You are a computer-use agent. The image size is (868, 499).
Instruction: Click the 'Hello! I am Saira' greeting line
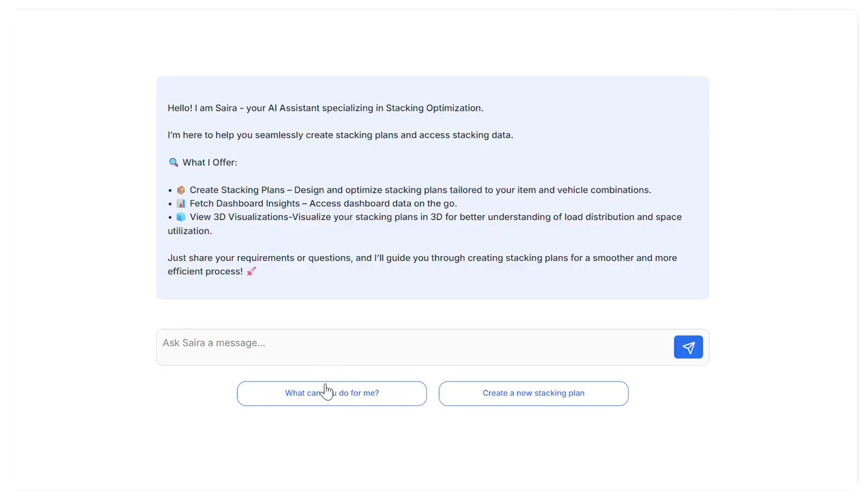tap(325, 108)
